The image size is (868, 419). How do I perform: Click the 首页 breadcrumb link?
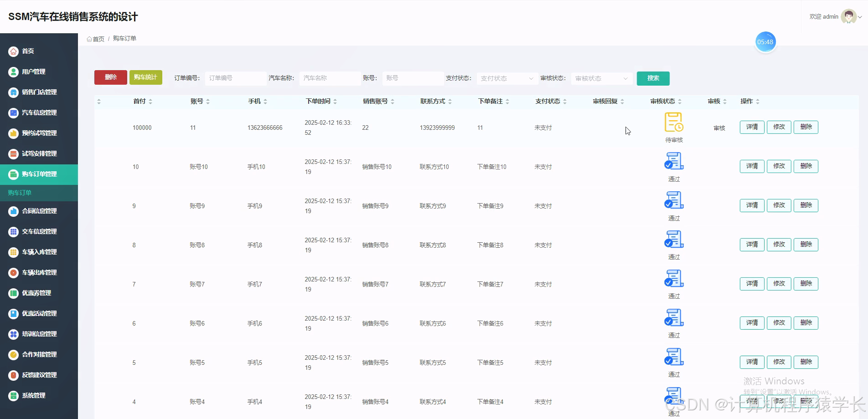click(x=96, y=39)
